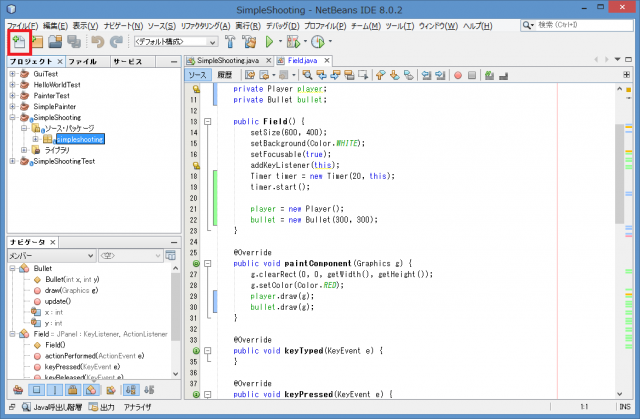Select actionPerformed(ActionEvent e) in navigator
Viewport: 640px width, 419px height.
94,356
